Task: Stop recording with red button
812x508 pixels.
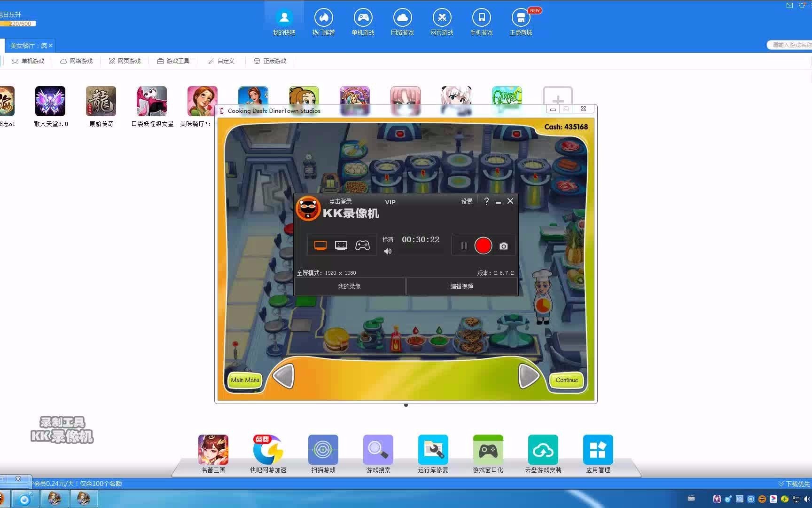Action: tap(483, 246)
